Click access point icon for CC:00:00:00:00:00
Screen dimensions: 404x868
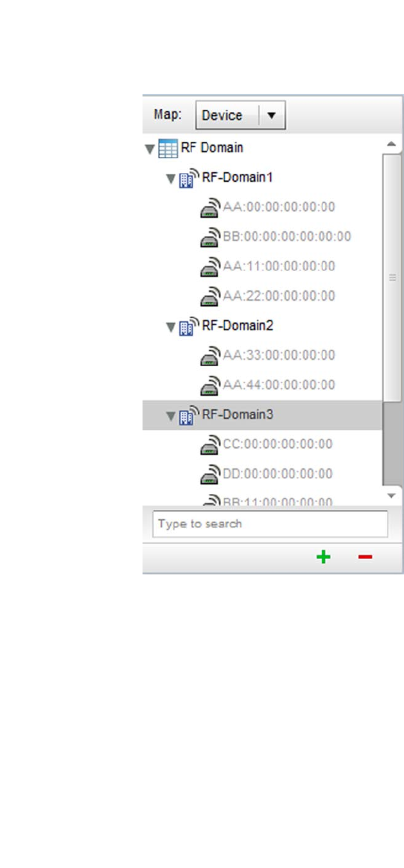[x=211, y=445]
